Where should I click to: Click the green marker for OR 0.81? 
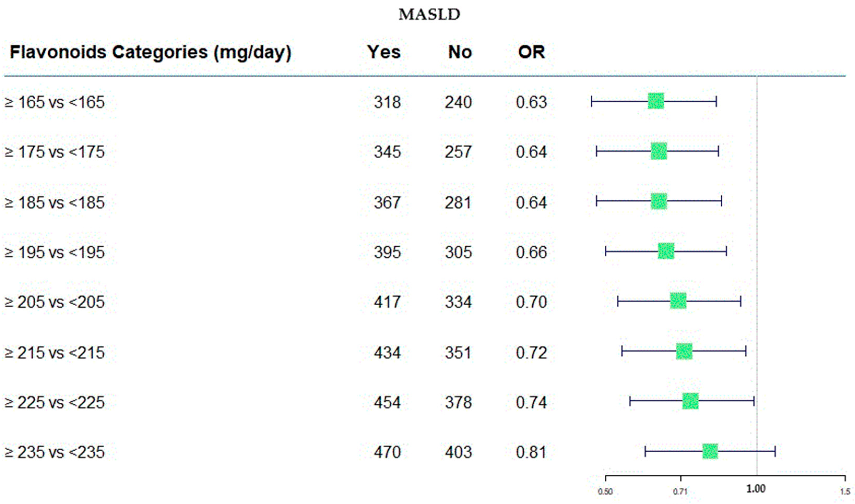click(710, 451)
